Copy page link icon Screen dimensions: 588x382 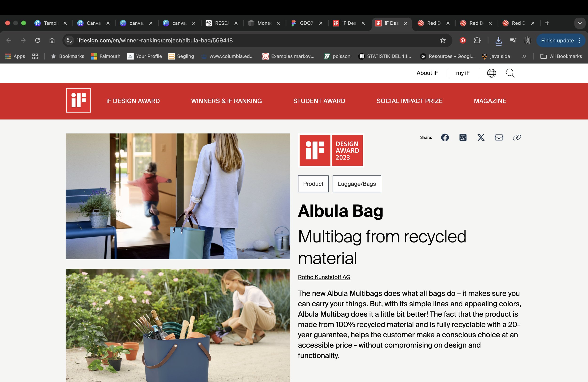point(516,137)
